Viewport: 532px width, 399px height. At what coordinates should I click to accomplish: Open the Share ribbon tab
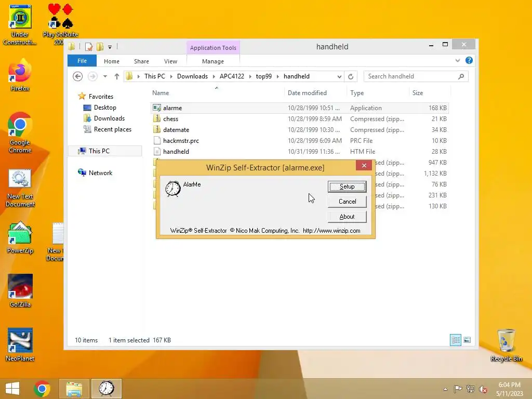point(141,61)
